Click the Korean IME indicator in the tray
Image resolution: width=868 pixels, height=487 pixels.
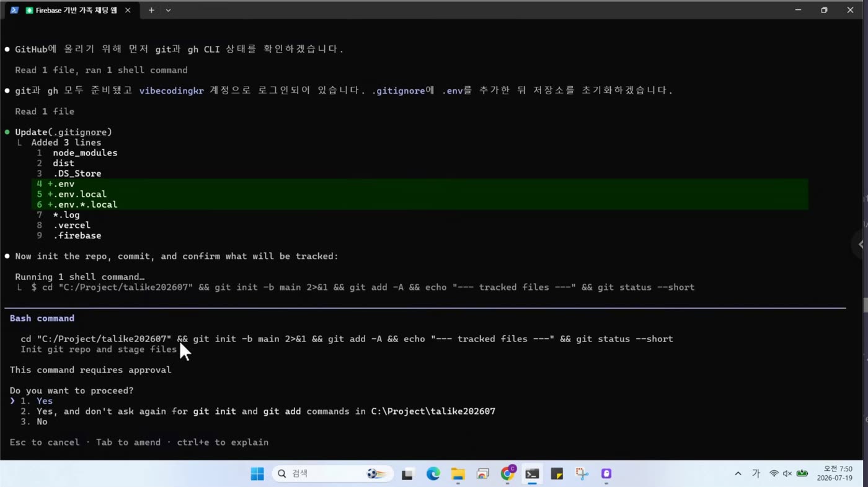(x=756, y=474)
